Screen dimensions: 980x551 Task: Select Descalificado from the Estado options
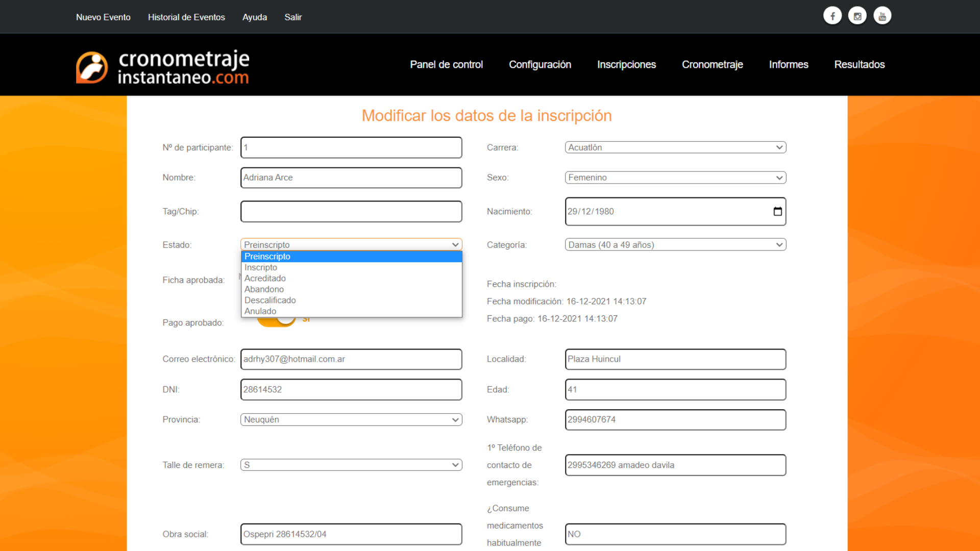270,300
